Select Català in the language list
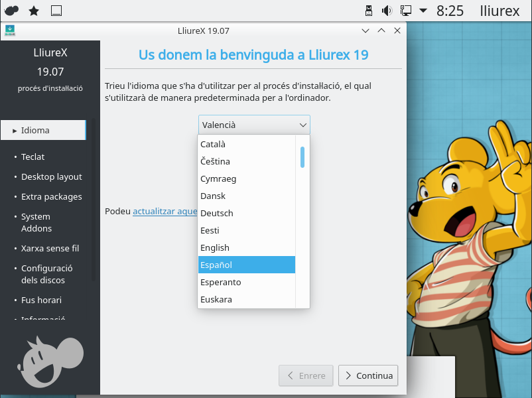The height and width of the screenshot is (398, 532). tap(247, 144)
